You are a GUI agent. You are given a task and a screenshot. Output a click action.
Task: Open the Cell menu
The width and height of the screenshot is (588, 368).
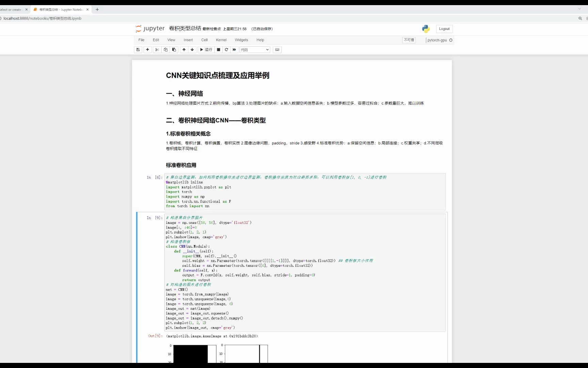pos(205,40)
